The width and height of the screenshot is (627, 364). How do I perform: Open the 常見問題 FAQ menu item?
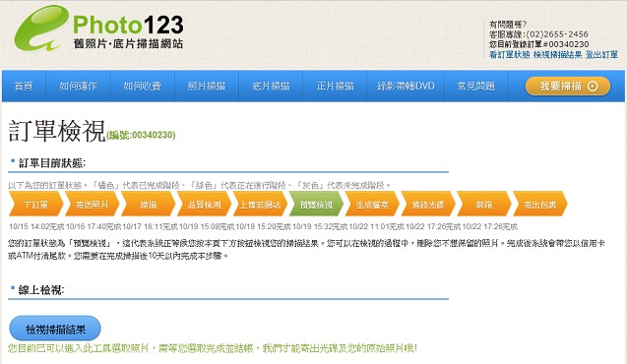pyautogui.click(x=475, y=86)
